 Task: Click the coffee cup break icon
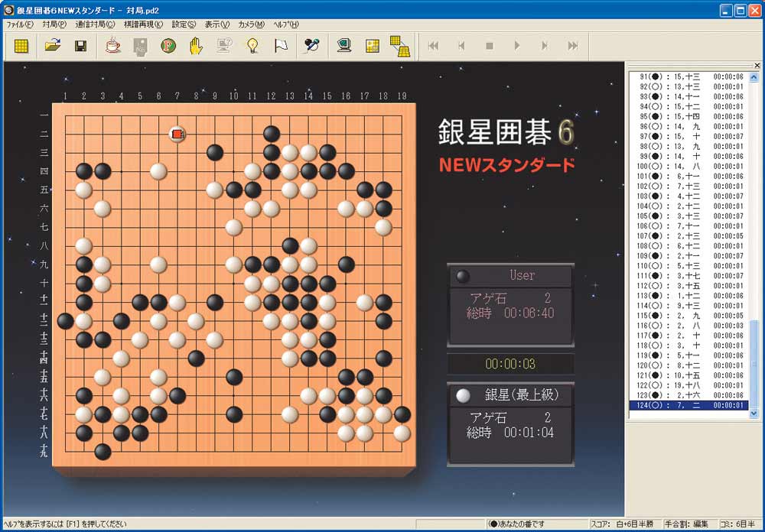pos(112,46)
